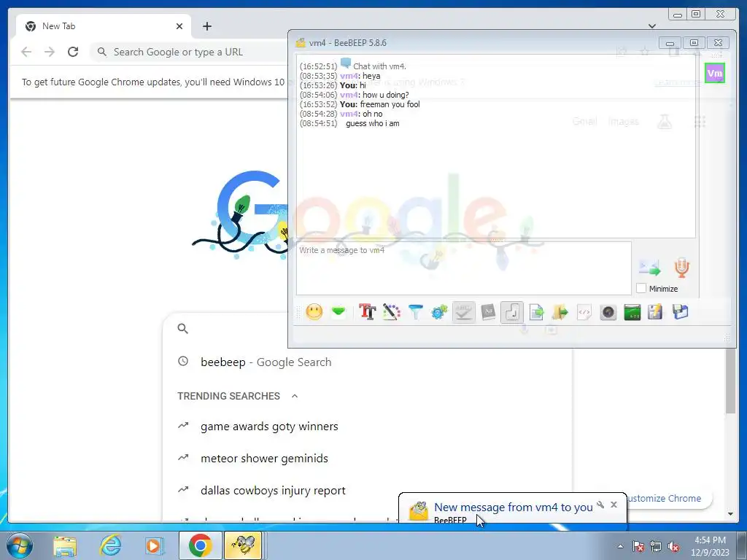Image resolution: width=747 pixels, height=560 pixels.
Task: Click the green down-arrow preset messages icon
Action: [x=338, y=312]
